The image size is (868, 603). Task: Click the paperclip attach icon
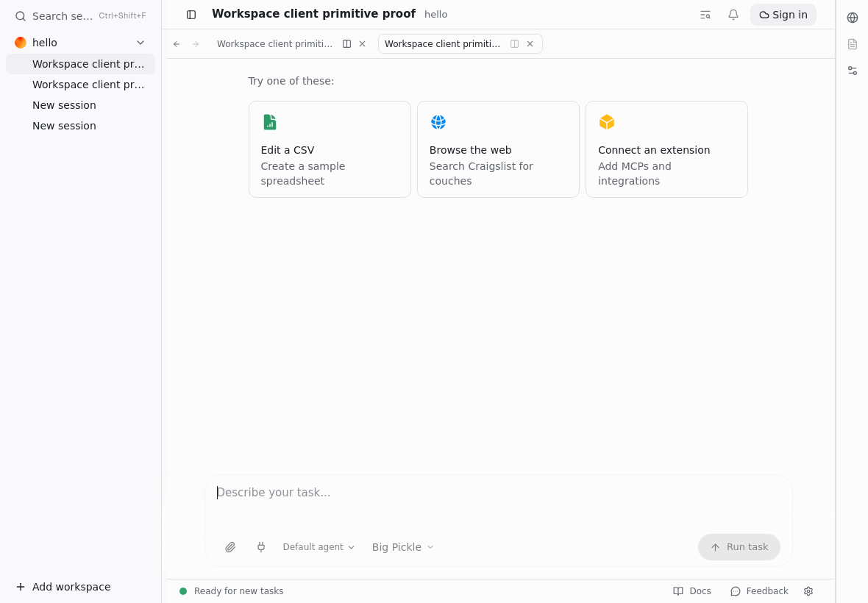(x=230, y=547)
